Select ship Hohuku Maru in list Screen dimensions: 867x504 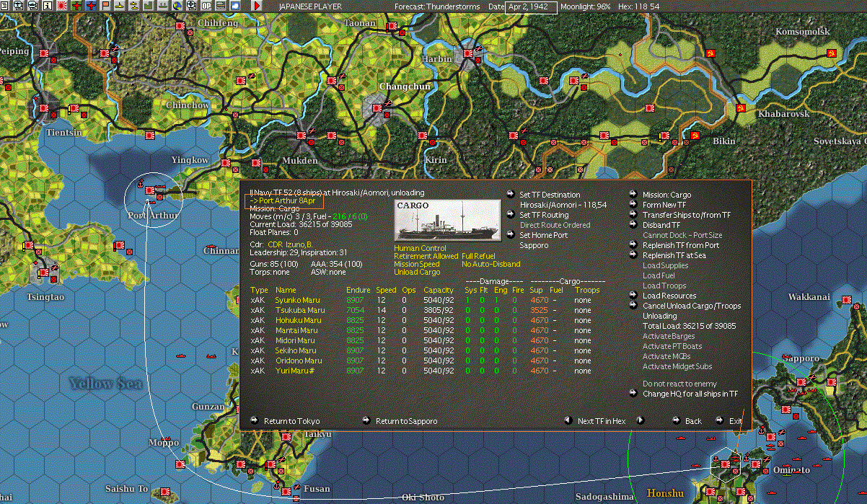pyautogui.click(x=299, y=320)
